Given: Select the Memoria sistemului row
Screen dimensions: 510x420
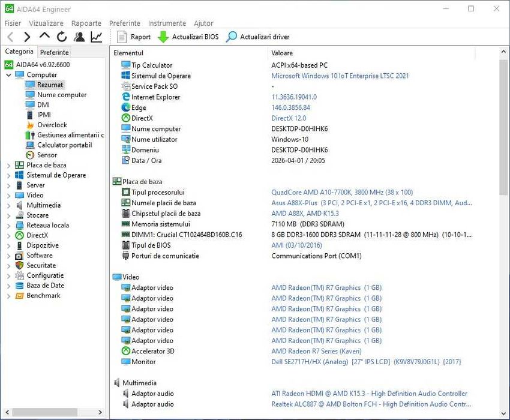Looking at the screenshot, I should 293,224.
